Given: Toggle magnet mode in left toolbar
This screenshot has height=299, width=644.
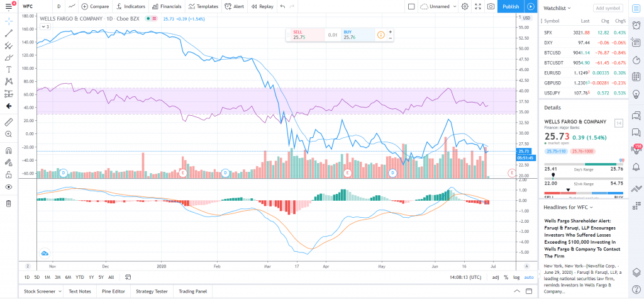Looking at the screenshot, I should [9, 150].
